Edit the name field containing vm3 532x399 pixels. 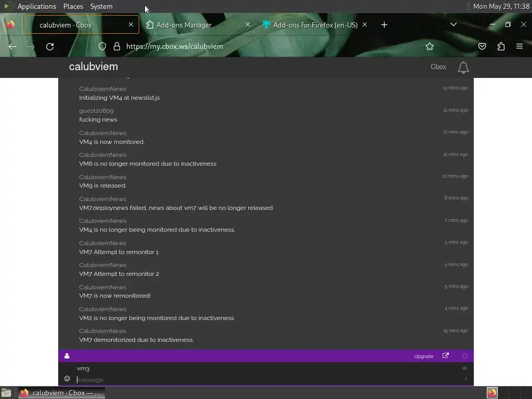tap(268, 368)
